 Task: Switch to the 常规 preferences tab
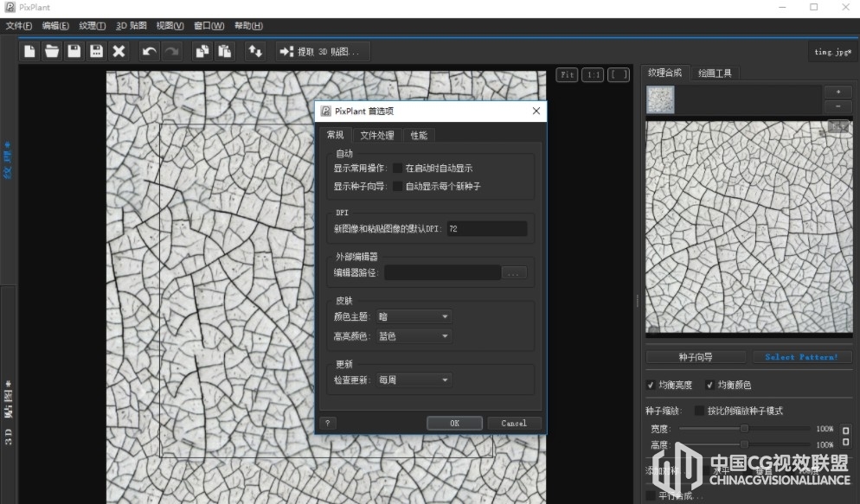coord(335,135)
